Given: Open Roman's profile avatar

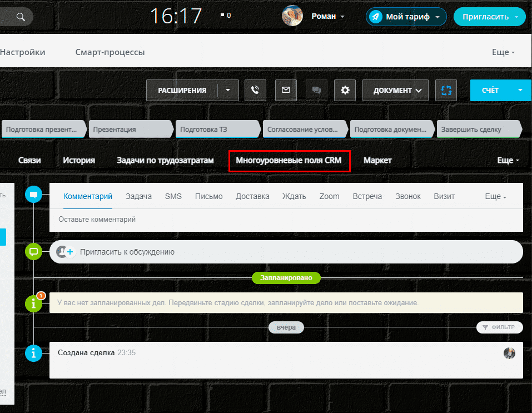Looking at the screenshot, I should point(292,16).
